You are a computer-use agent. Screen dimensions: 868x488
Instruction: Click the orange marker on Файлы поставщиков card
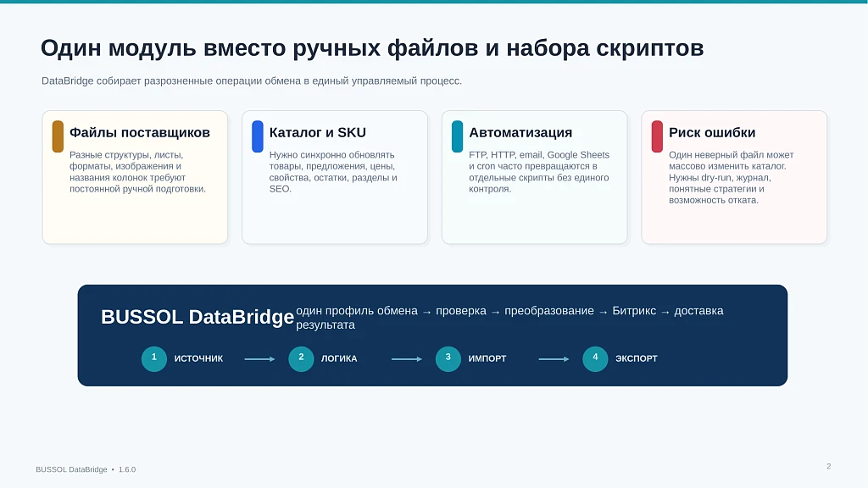58,136
